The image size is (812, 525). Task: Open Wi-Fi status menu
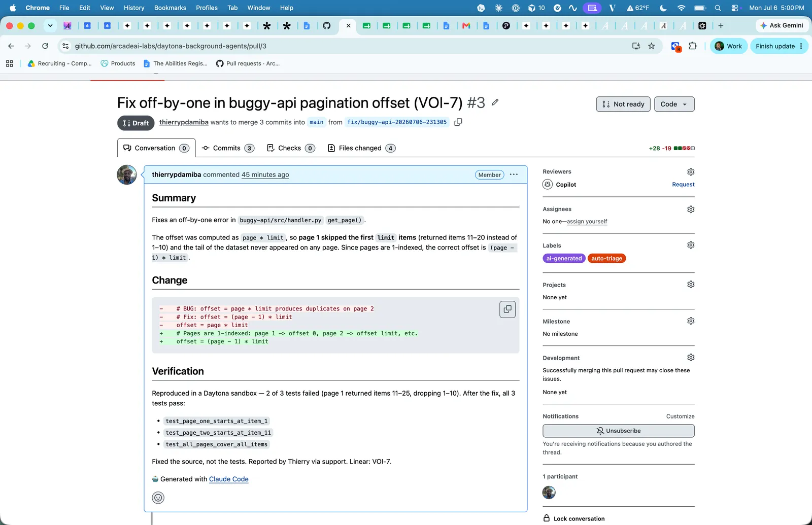click(x=681, y=8)
